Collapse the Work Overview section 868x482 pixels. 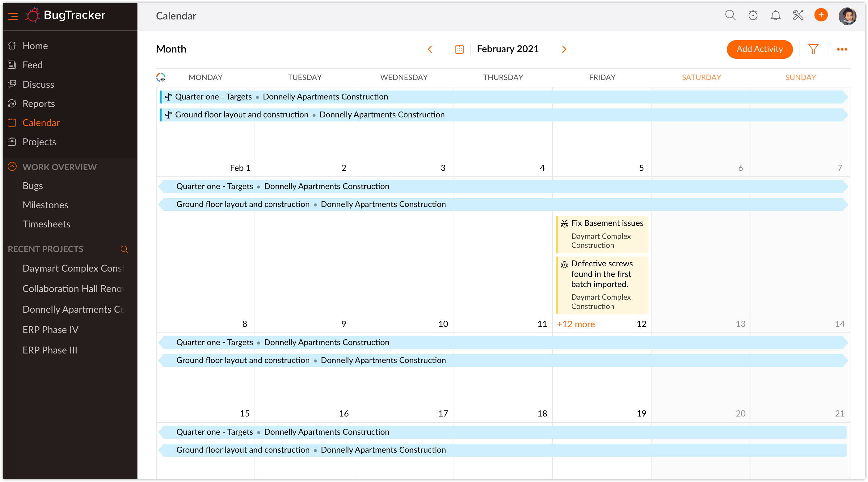pos(12,167)
